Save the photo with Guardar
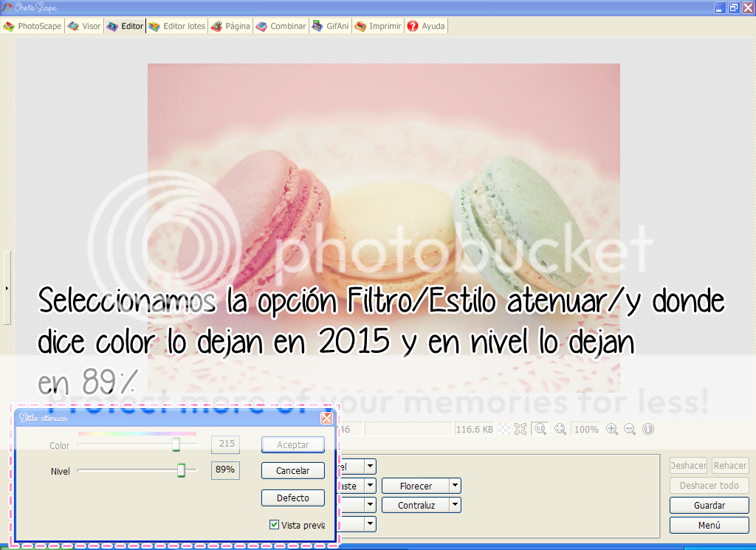756x550 pixels. pos(709,505)
